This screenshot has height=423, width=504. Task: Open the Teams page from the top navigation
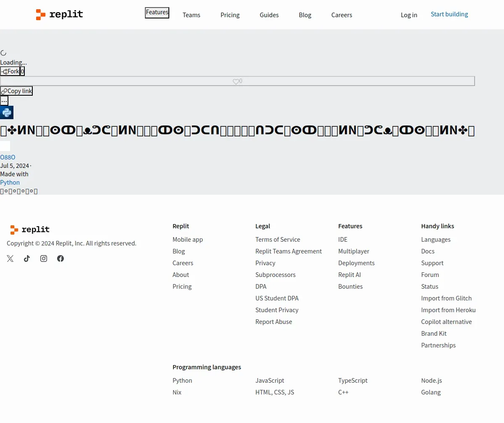tap(192, 15)
